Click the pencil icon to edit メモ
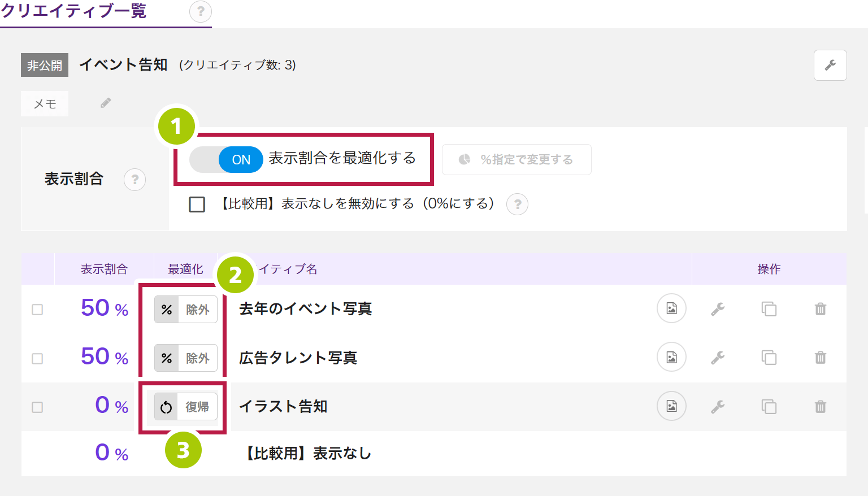 pos(106,103)
